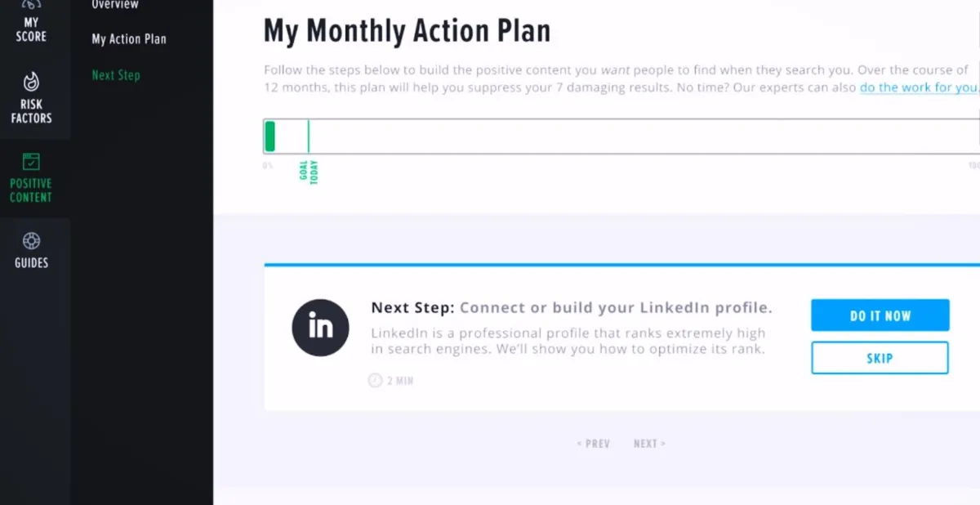Skip the LinkedIn profile step

point(880,358)
